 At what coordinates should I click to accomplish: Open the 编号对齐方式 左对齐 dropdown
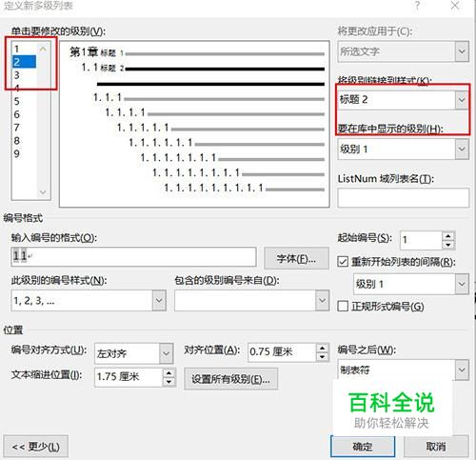[x=133, y=353]
